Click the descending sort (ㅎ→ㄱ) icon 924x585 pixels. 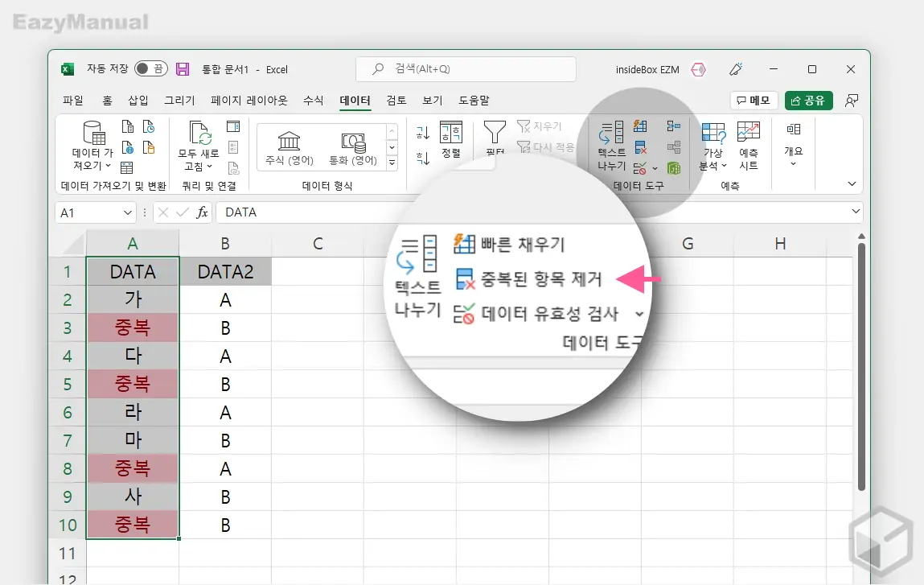click(423, 158)
